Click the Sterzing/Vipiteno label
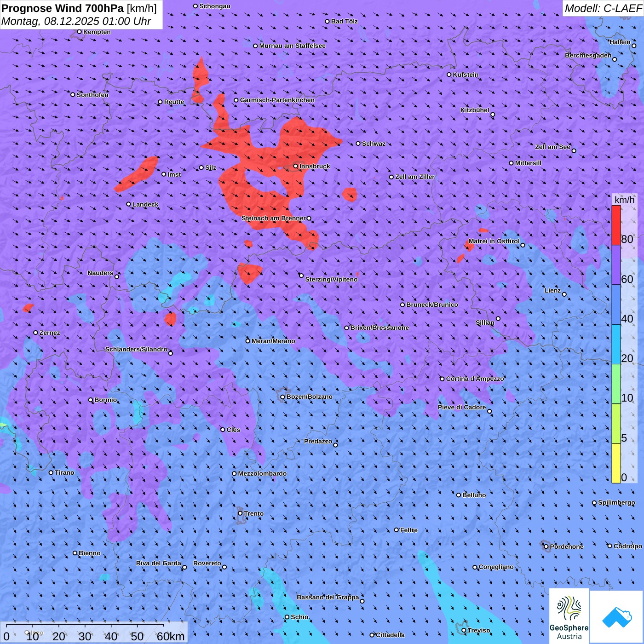Viewport: 644px width, 644px height. point(331,279)
